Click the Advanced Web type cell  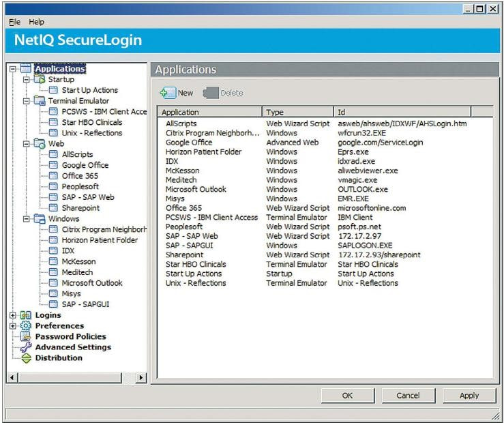coord(292,143)
